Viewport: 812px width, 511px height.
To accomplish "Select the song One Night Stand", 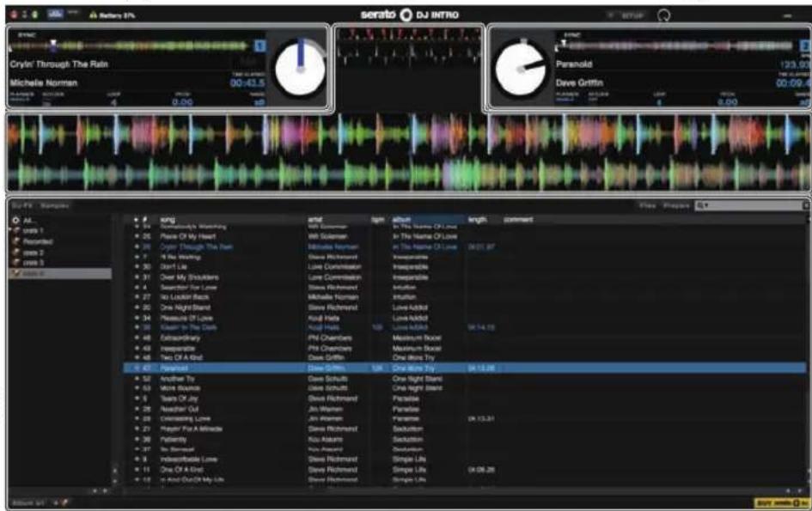I will tap(186, 307).
